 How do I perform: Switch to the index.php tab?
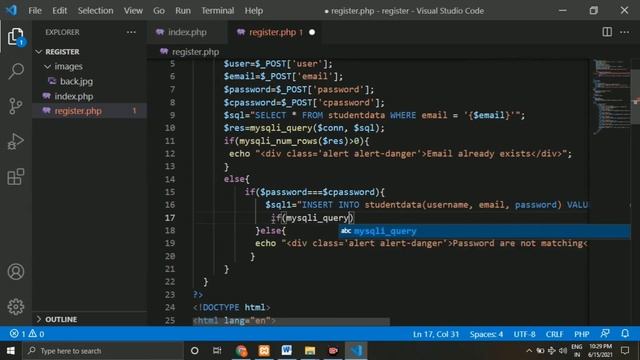coord(187,32)
